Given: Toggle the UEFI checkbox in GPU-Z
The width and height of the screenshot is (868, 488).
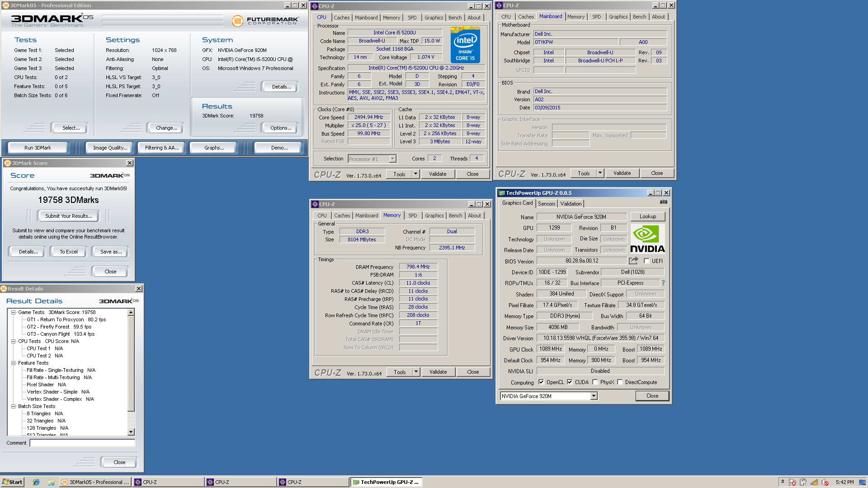Looking at the screenshot, I should click(646, 261).
